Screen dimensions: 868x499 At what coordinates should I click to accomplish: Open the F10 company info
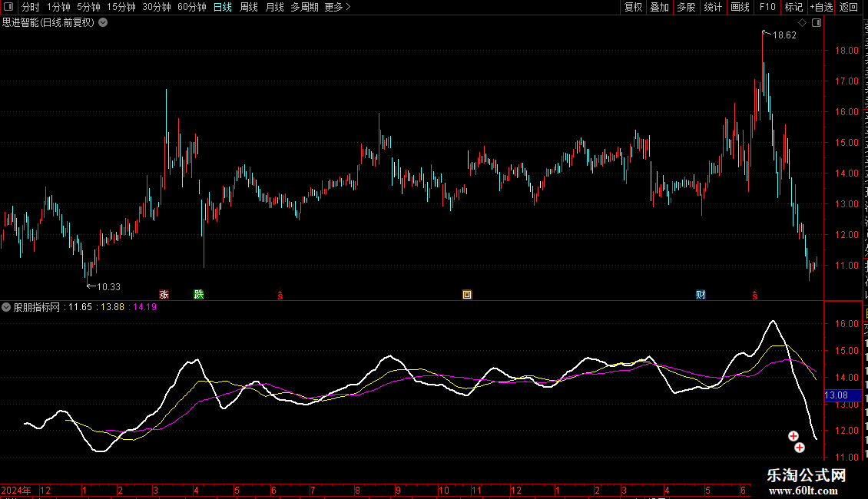pos(767,7)
